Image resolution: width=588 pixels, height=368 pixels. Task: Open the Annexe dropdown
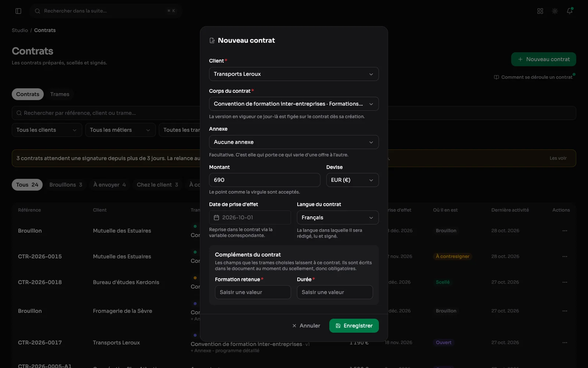pyautogui.click(x=294, y=142)
